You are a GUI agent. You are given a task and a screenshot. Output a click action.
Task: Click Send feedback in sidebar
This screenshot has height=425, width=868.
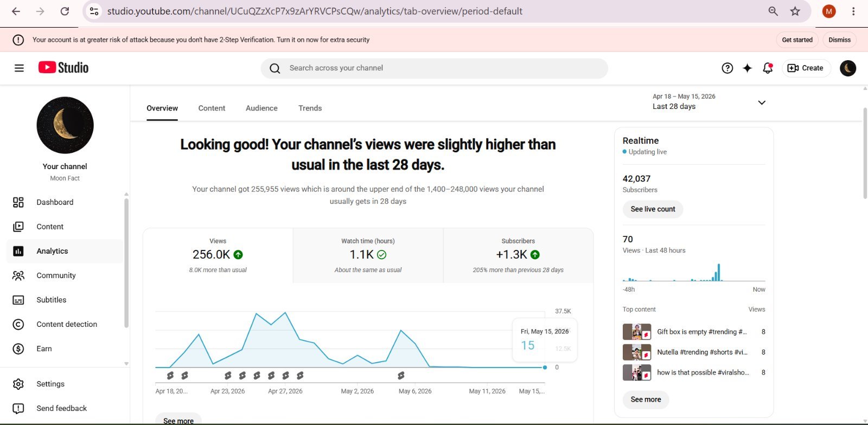(x=65, y=408)
